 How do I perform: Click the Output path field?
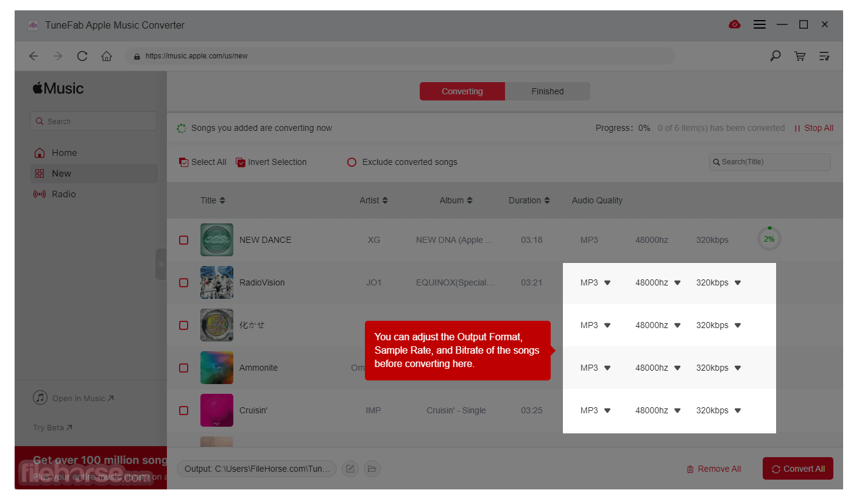point(256,469)
